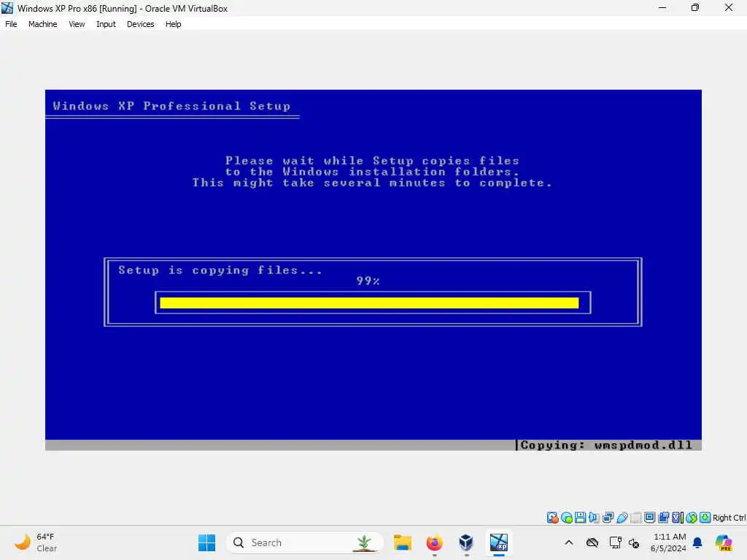Open File Explorer from the taskbar
This screenshot has width=747, height=560.
point(403,542)
